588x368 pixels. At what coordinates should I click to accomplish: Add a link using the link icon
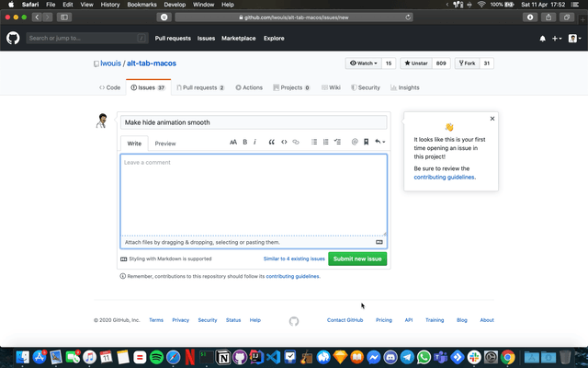click(x=296, y=142)
